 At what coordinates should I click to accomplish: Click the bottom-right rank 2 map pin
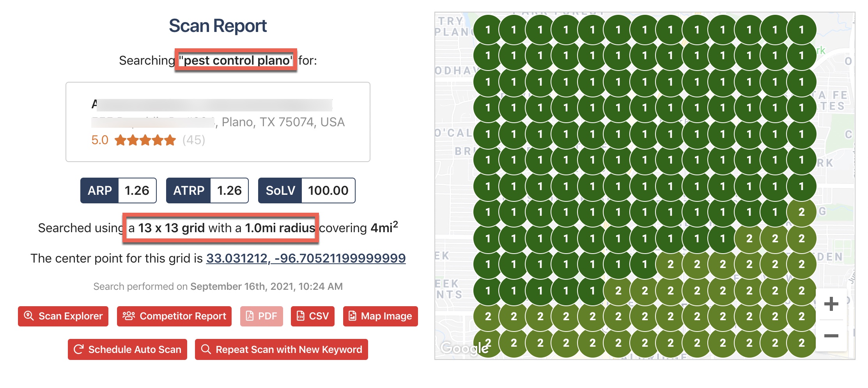point(801,343)
